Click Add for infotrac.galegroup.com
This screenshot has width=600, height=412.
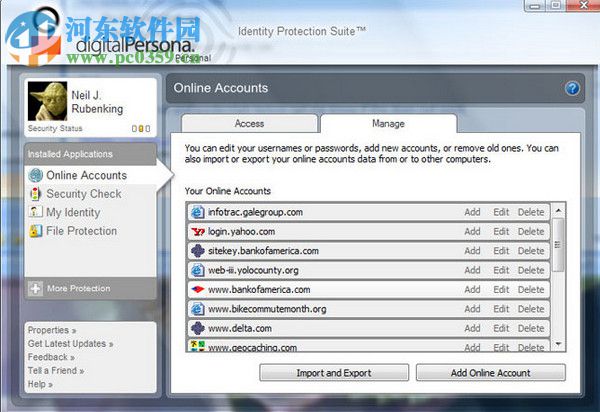(472, 212)
